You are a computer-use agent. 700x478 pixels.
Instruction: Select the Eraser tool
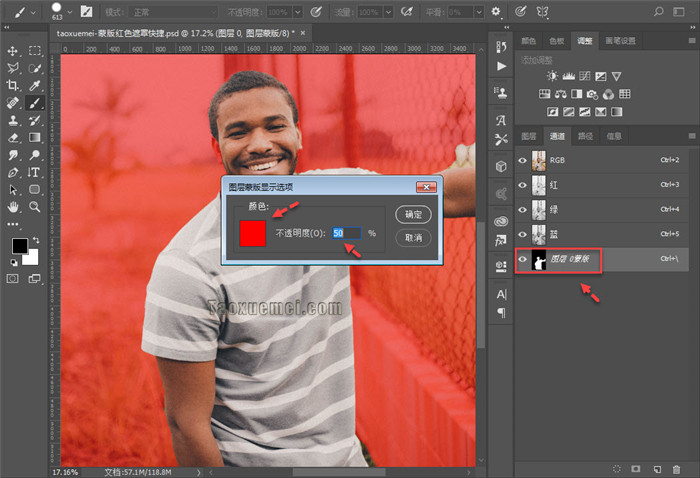coord(14,137)
